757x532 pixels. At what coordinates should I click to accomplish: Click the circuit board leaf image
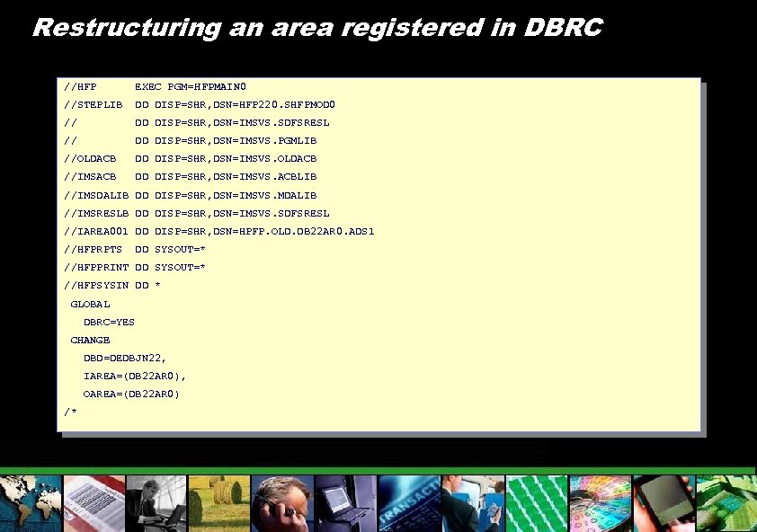click(x=726, y=503)
